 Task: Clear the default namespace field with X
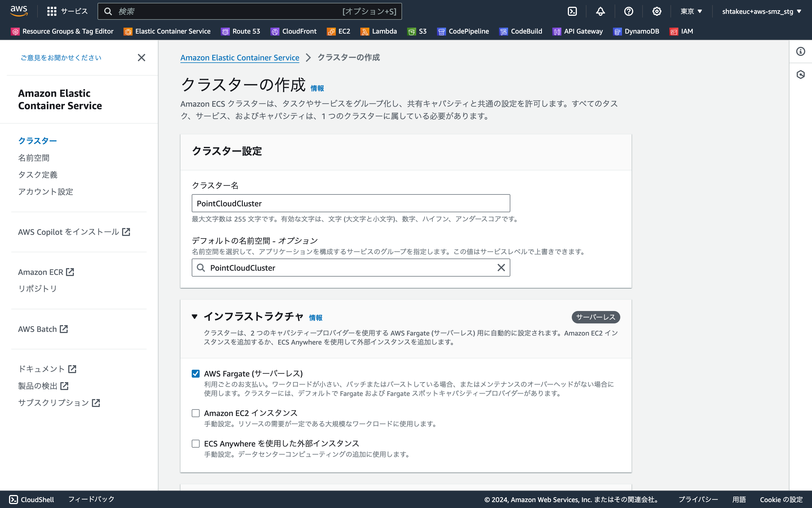click(x=501, y=268)
